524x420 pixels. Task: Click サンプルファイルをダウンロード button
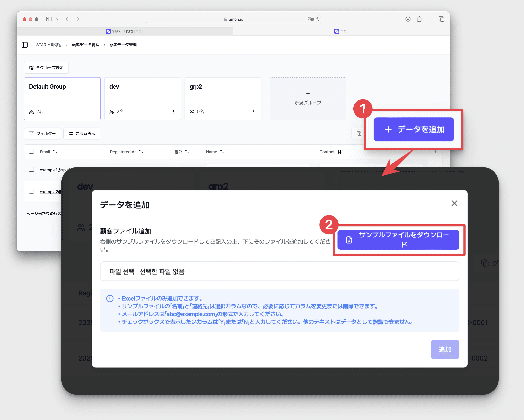pos(398,240)
